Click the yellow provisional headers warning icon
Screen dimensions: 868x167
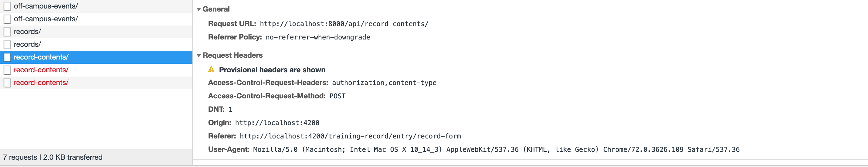[211, 70]
